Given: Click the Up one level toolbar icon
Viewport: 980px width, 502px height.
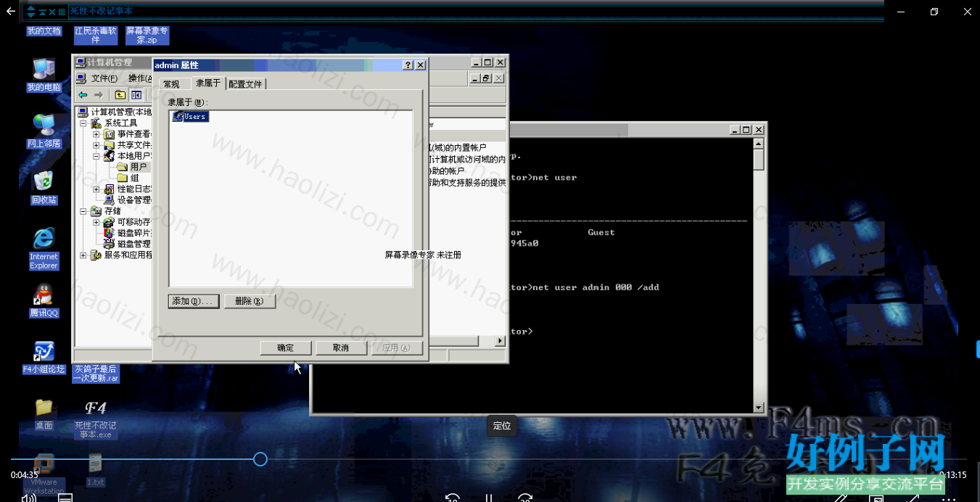Looking at the screenshot, I should click(120, 95).
